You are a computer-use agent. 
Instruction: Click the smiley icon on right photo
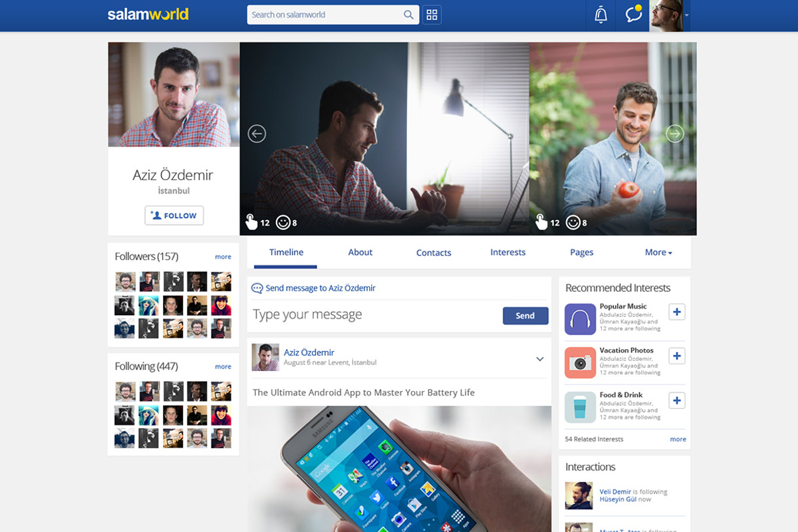tap(573, 222)
